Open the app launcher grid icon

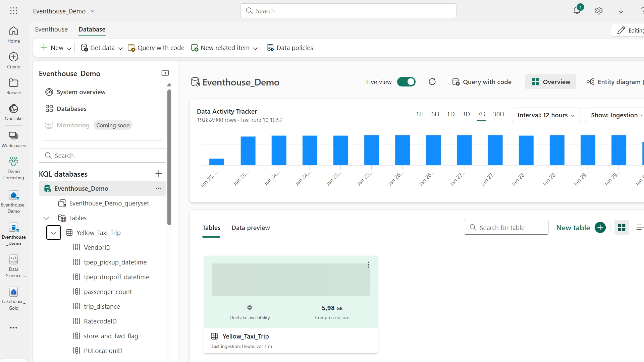(14, 11)
